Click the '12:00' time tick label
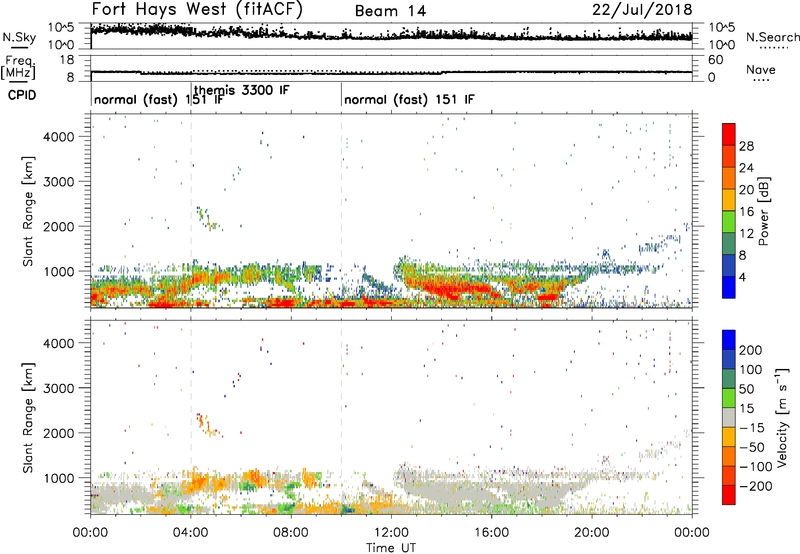800x554 pixels. [391, 533]
